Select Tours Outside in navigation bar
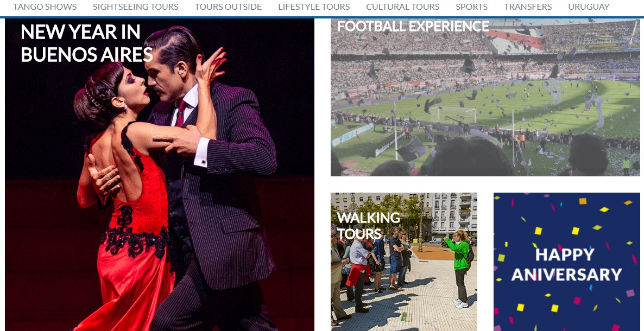644x331 pixels. click(x=228, y=7)
